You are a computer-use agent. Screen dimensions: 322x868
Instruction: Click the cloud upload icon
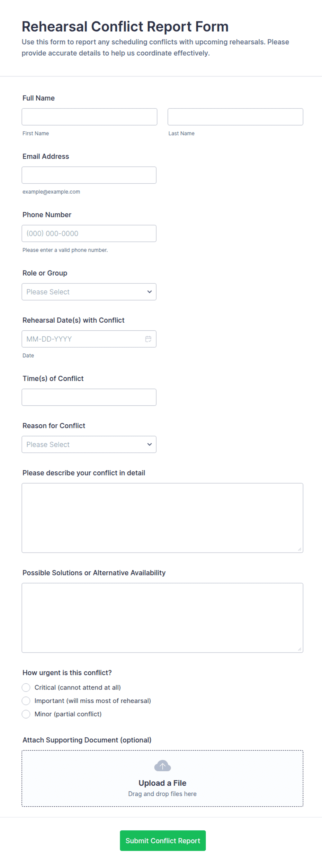(x=162, y=766)
